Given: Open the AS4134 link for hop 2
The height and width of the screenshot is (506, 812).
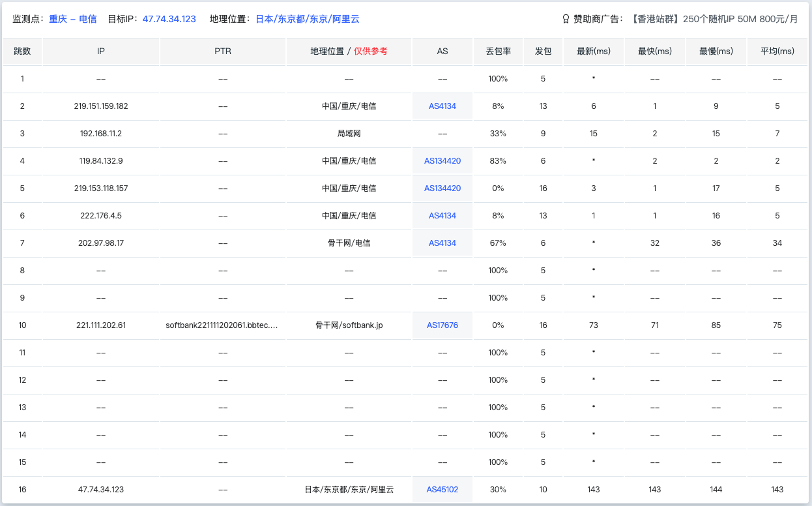Looking at the screenshot, I should point(442,106).
